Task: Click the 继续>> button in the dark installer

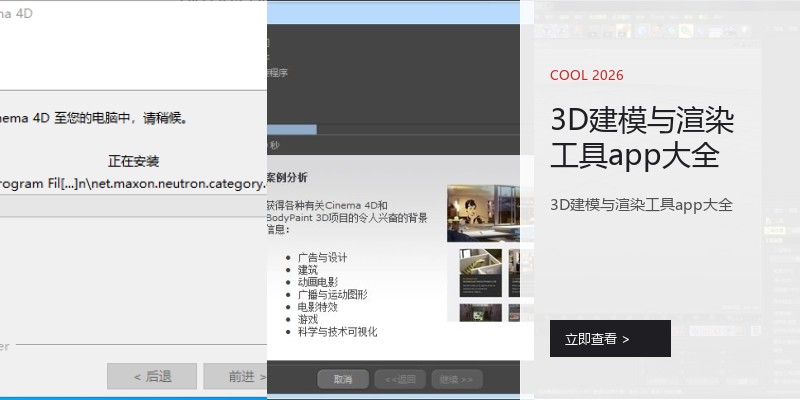Action: point(457,379)
